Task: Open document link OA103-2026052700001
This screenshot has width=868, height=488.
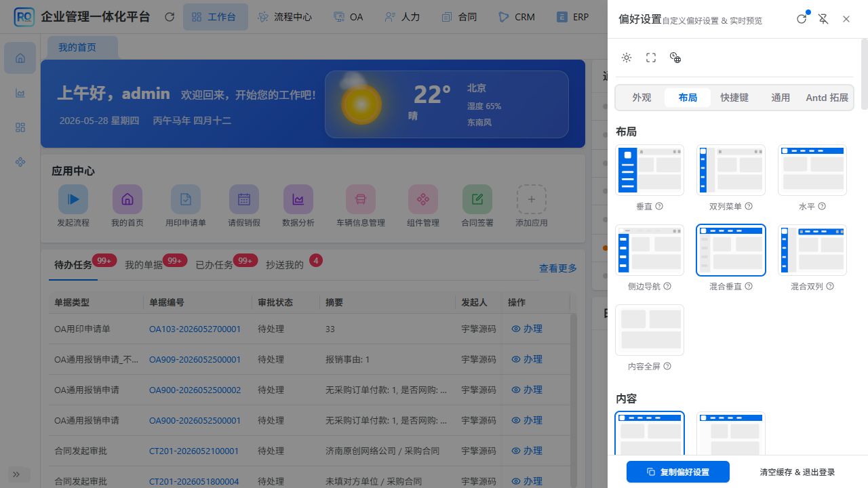Action: click(x=195, y=329)
